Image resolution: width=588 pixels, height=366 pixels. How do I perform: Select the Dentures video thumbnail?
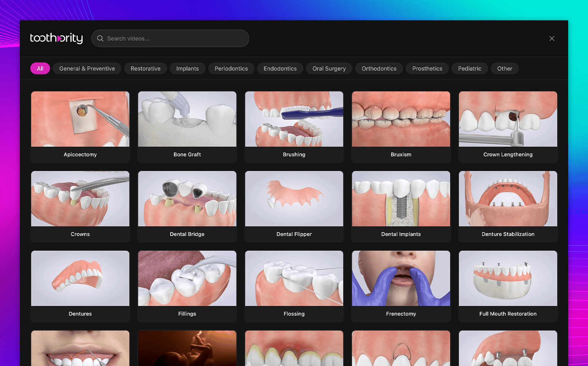pyautogui.click(x=80, y=278)
